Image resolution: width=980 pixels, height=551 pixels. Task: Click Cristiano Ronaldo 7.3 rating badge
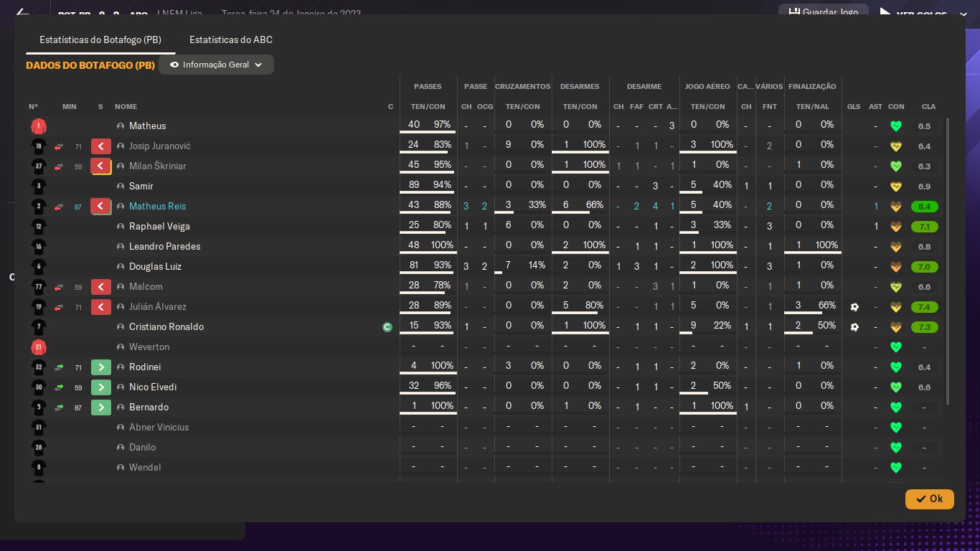924,327
